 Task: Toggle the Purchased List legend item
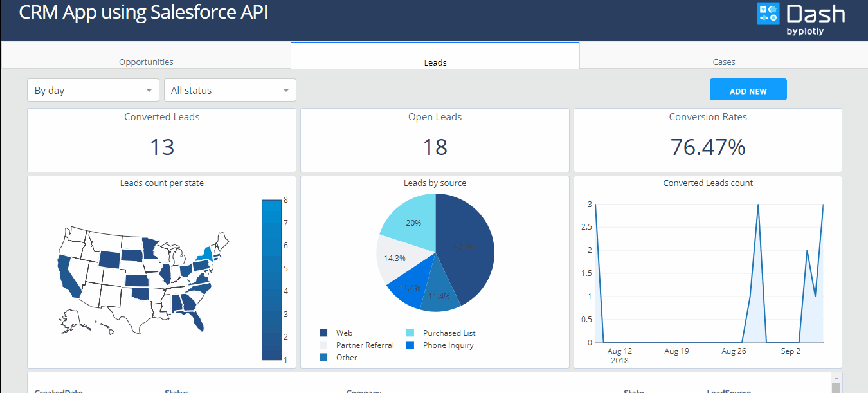(x=448, y=333)
